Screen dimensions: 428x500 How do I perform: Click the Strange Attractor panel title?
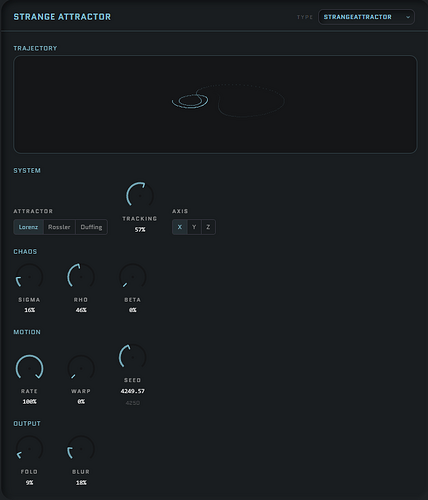(x=62, y=17)
